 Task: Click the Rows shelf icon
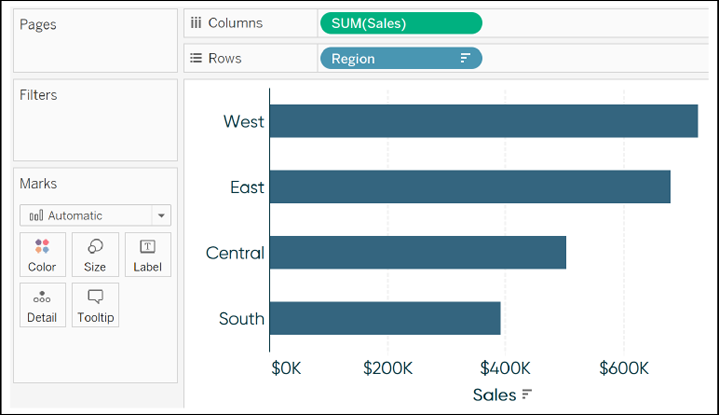pos(196,58)
